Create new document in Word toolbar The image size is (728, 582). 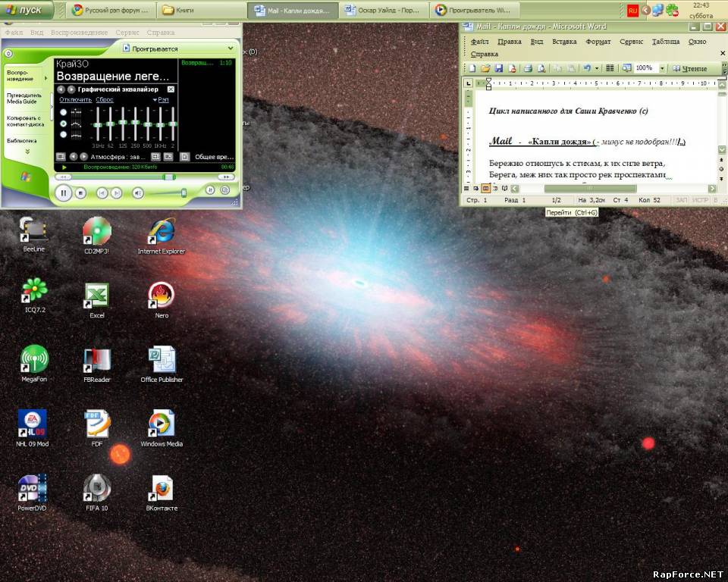pos(472,68)
